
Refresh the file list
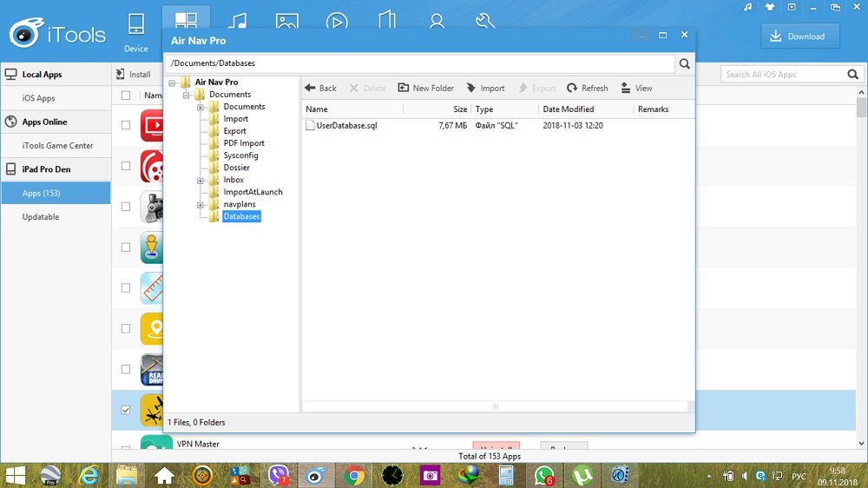click(x=587, y=88)
